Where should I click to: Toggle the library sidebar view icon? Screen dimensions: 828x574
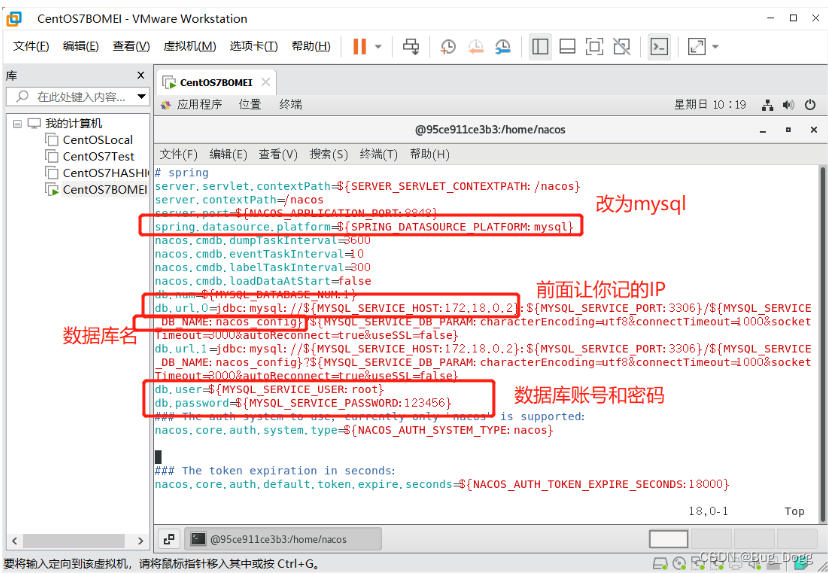point(540,46)
